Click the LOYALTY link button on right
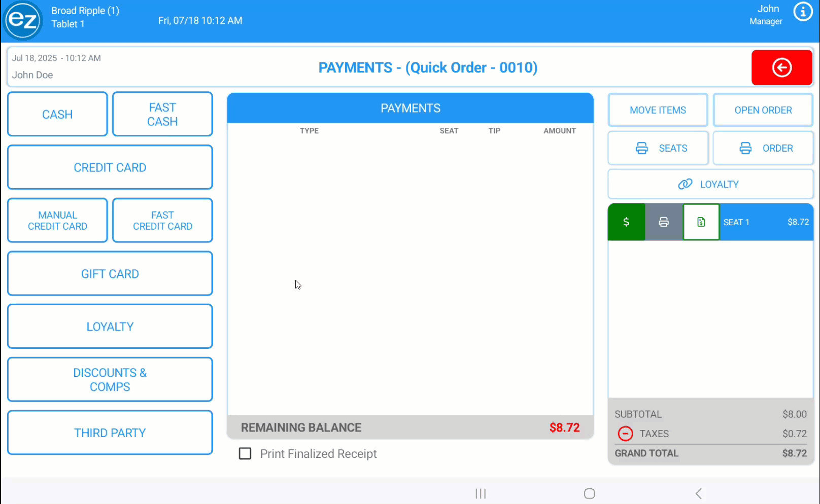The height and width of the screenshot is (504, 820). coord(710,184)
